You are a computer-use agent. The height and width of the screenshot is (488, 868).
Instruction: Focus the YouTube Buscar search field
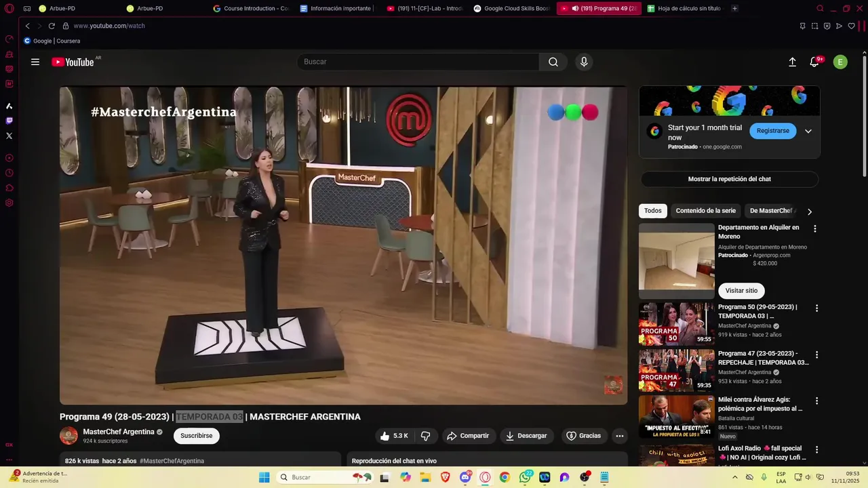click(418, 62)
